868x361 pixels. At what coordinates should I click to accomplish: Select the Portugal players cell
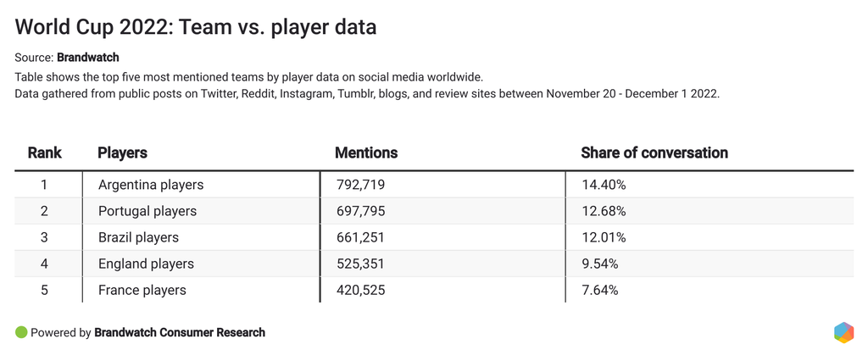pyautogui.click(x=147, y=211)
